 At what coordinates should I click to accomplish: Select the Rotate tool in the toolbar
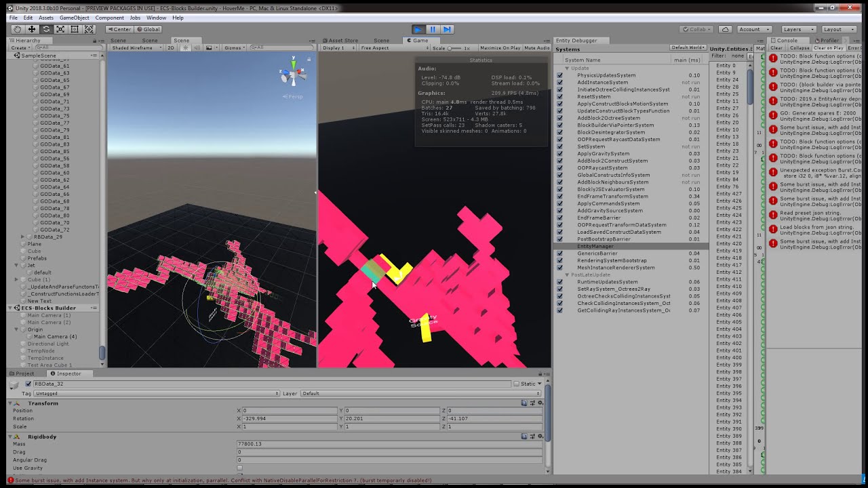point(46,29)
